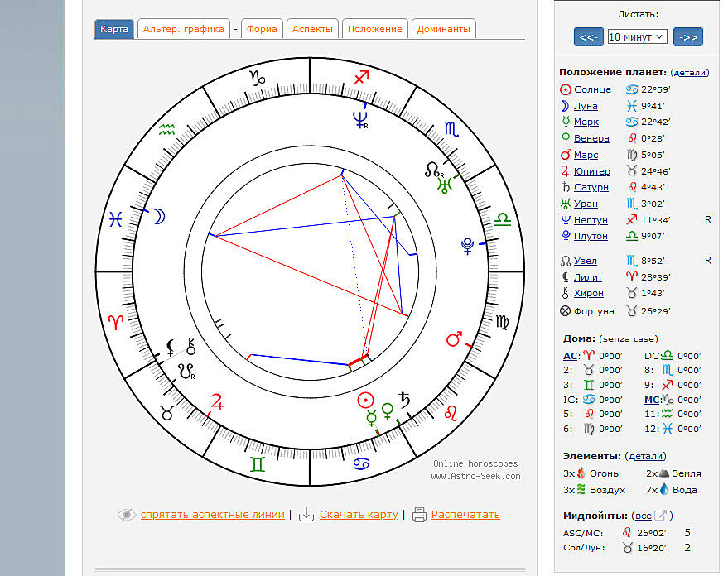
Task: Click the Sun symbol in planet list
Action: coord(566,89)
